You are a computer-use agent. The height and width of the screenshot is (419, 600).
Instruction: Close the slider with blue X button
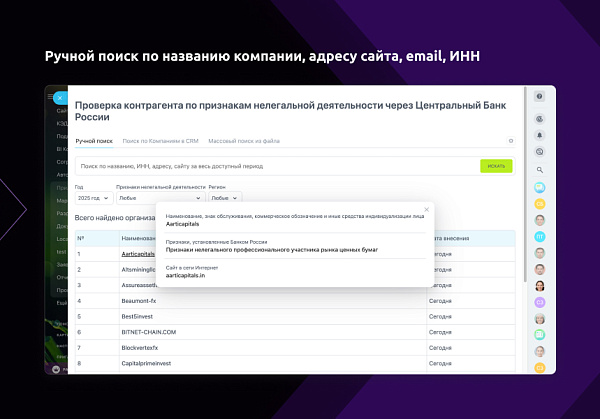click(60, 98)
